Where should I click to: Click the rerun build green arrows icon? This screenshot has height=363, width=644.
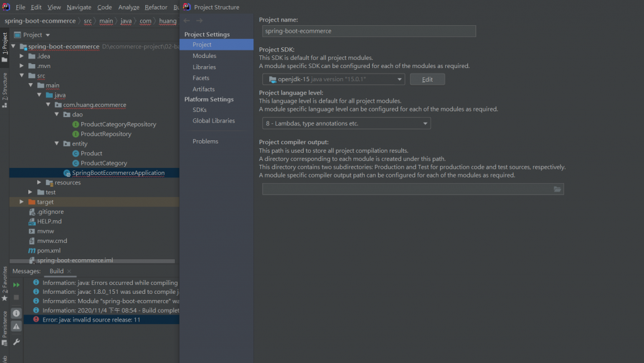pos(16,284)
